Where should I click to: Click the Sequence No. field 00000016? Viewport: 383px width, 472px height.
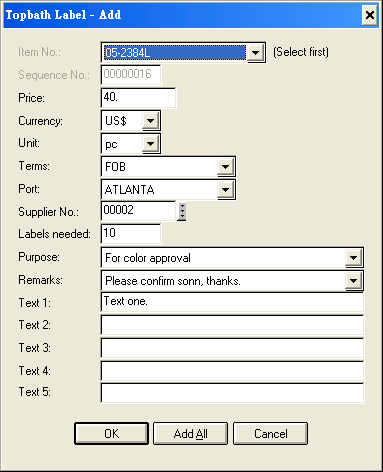tap(131, 74)
